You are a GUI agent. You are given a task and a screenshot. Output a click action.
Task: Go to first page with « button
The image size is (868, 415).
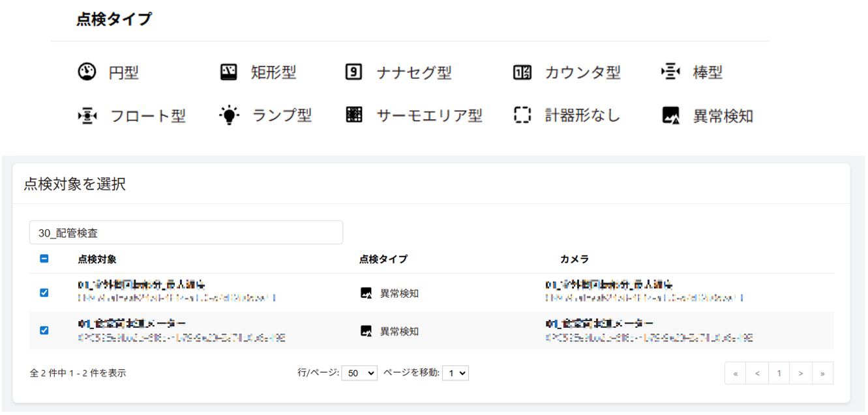click(x=736, y=373)
